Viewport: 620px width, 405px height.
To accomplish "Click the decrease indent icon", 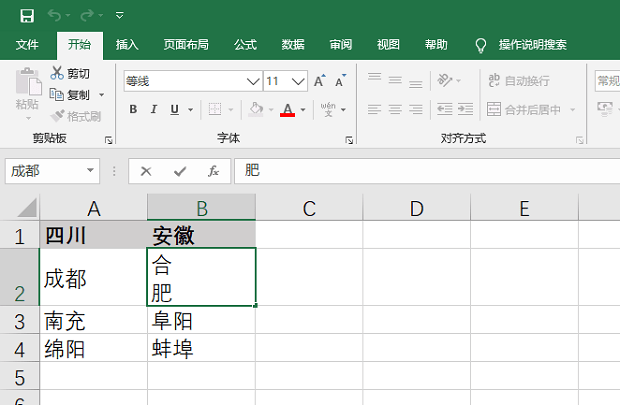I will (x=445, y=109).
